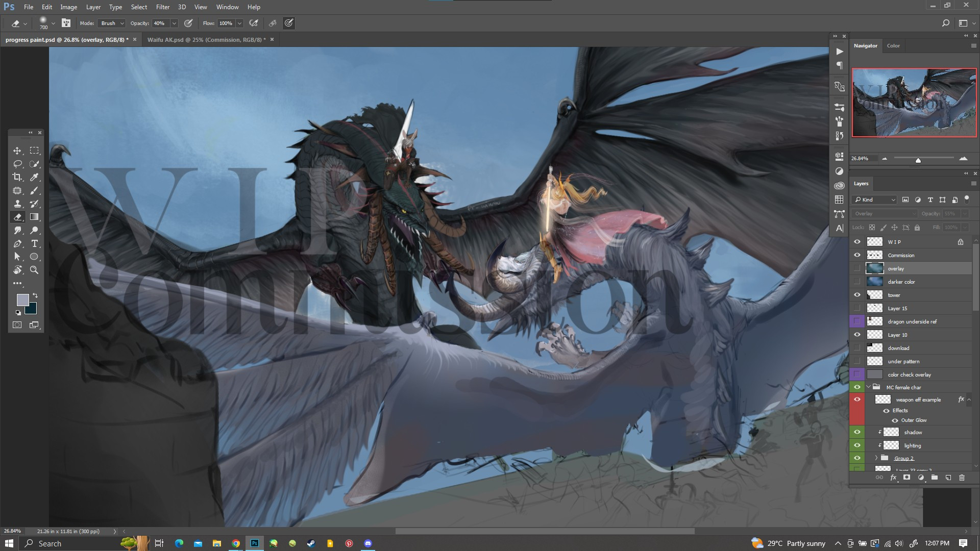Toggle the brush settings panel
The image size is (980, 551).
66,23
